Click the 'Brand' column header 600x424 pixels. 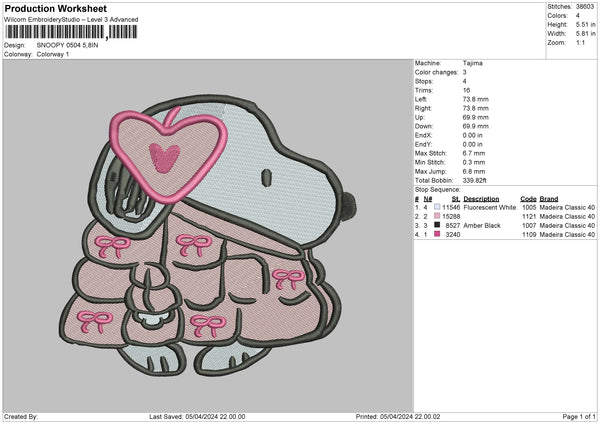tap(549, 199)
